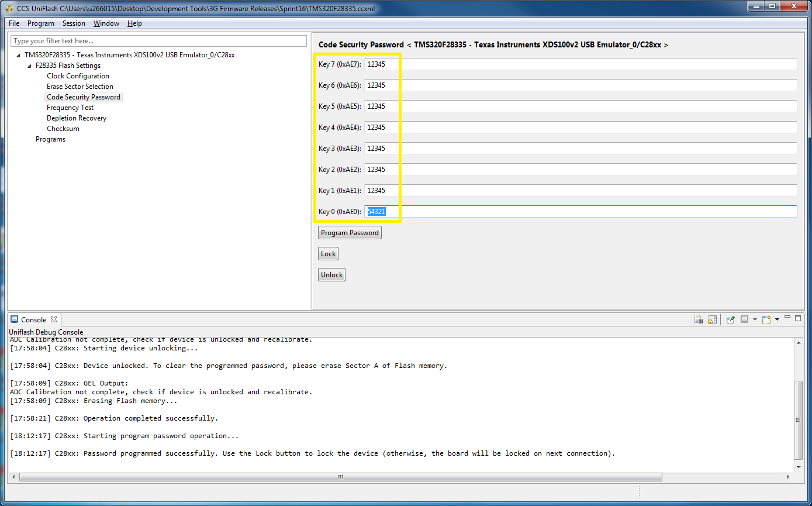Click the 'Erasing Flash memory...' console line
The image size is (812, 506).
coord(94,401)
